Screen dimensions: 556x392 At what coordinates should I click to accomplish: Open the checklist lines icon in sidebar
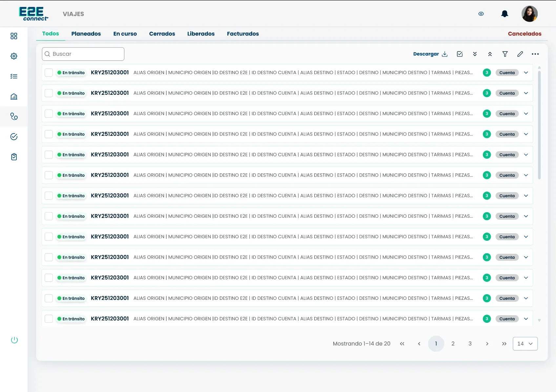coord(14,76)
